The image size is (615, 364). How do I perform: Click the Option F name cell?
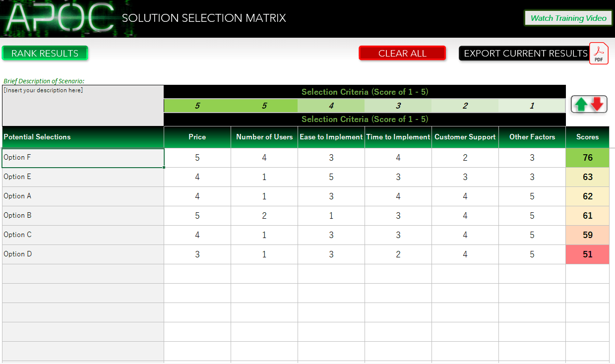click(83, 157)
